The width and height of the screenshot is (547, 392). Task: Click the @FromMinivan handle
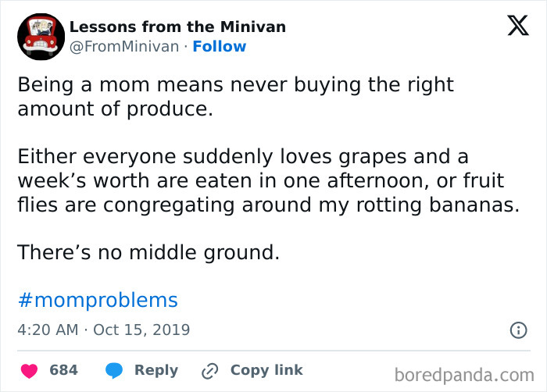(124, 46)
